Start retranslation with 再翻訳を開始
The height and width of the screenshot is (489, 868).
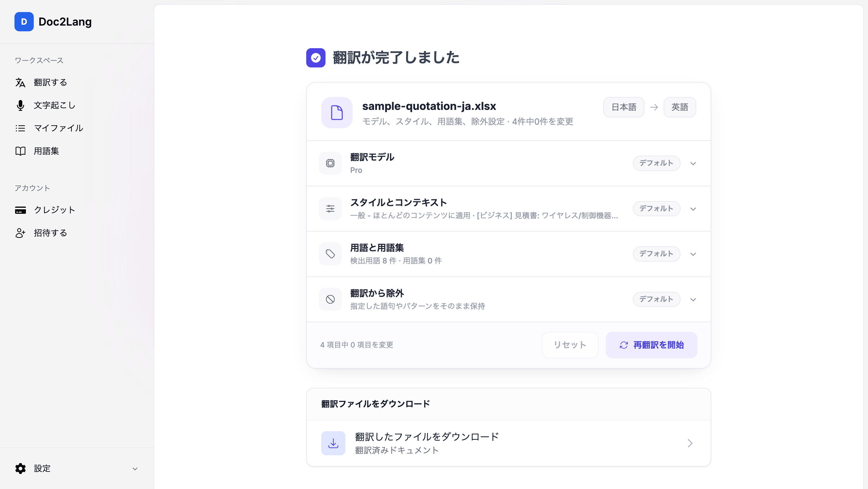click(x=651, y=345)
